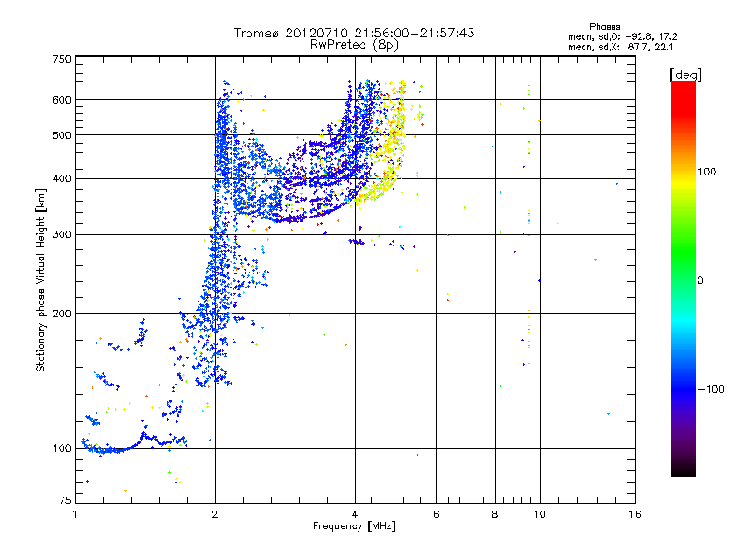Click the 'Phases' header text
747x560 pixels.
point(604,27)
